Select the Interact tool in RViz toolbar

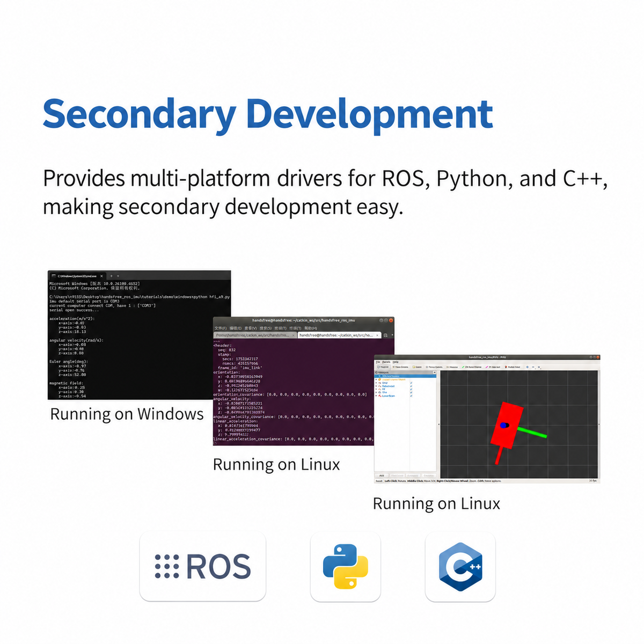click(x=383, y=367)
